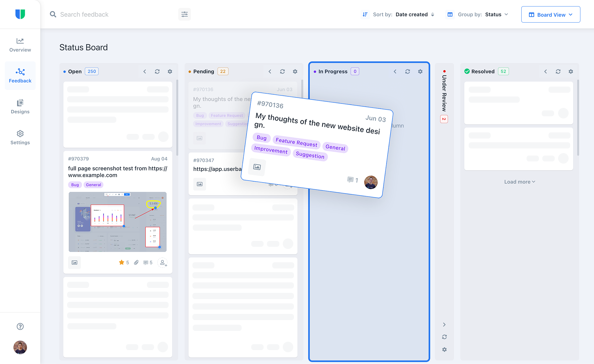Open the Board View dropdown
Viewport: 594px width, 364px height.
click(x=550, y=15)
